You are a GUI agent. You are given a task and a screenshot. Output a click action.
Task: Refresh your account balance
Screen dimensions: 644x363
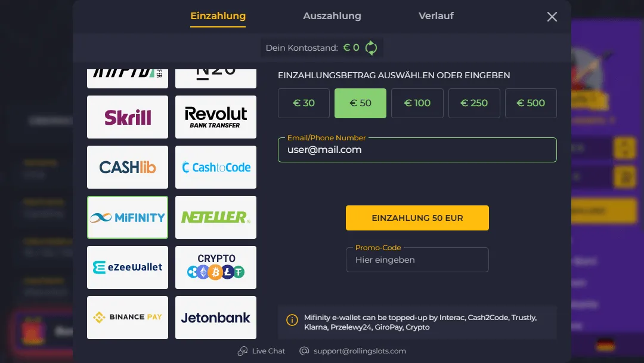coord(371,48)
